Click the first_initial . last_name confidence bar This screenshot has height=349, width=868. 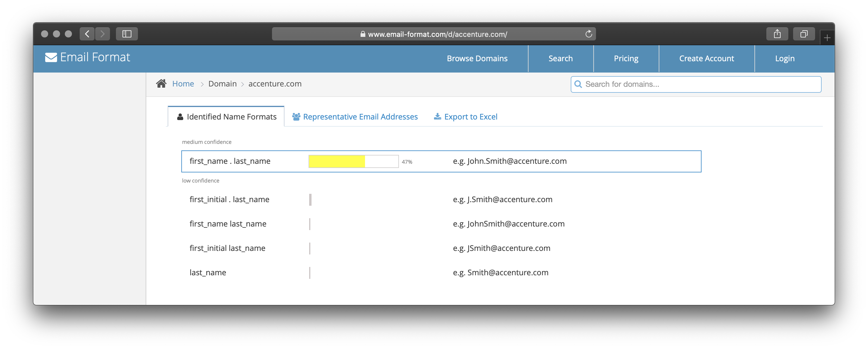[310, 200]
